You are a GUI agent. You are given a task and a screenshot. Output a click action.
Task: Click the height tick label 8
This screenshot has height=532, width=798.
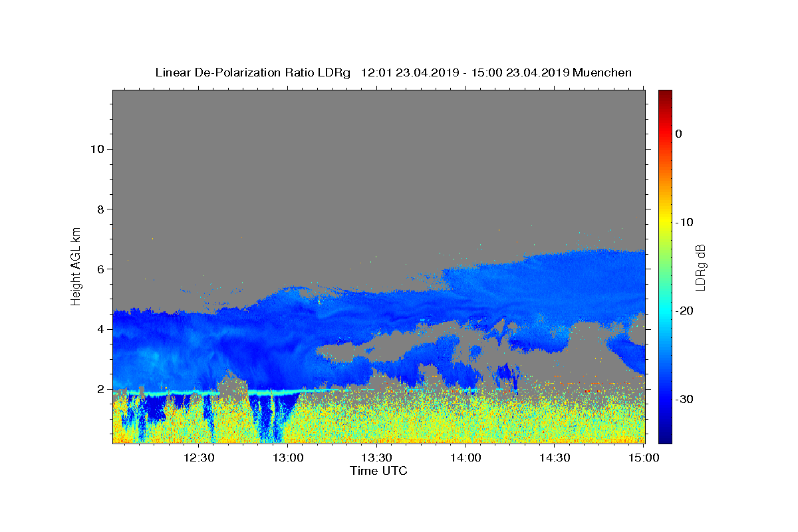[x=100, y=209]
